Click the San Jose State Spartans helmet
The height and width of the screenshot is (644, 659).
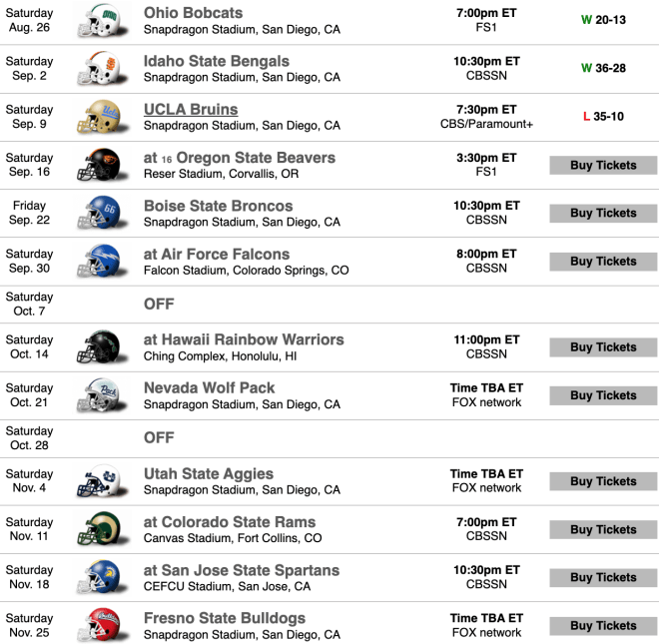(102, 577)
